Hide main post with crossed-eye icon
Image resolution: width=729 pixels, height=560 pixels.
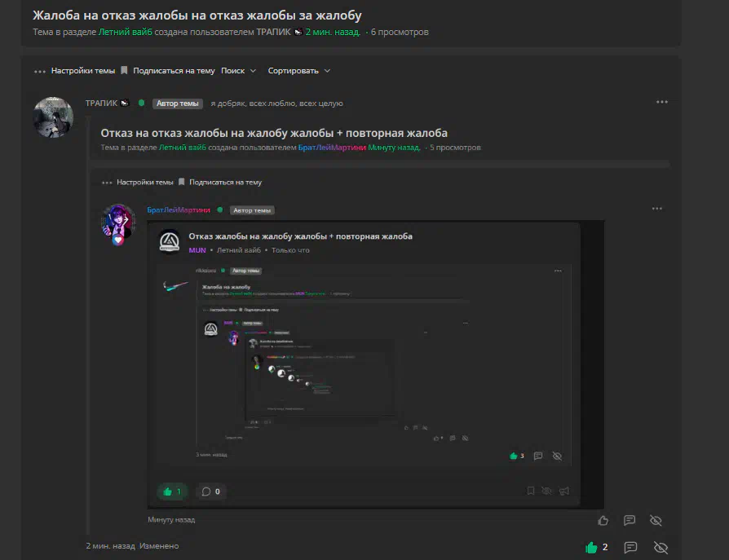pos(661,548)
